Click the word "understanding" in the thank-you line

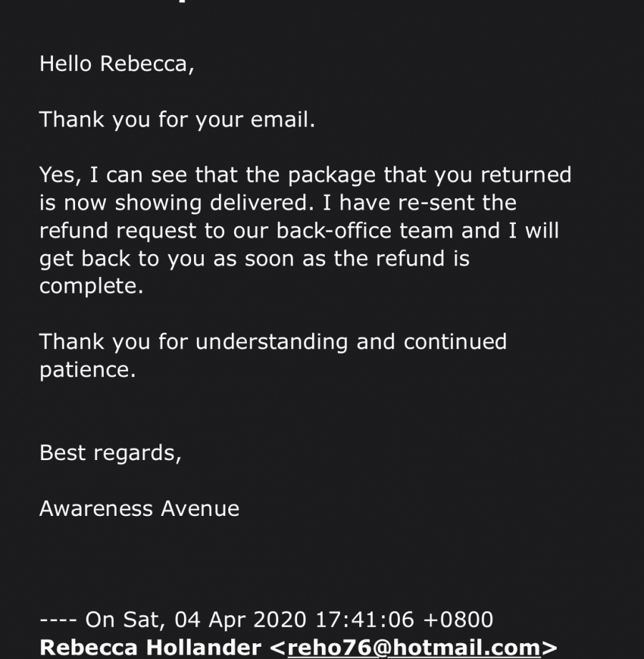coord(271,342)
